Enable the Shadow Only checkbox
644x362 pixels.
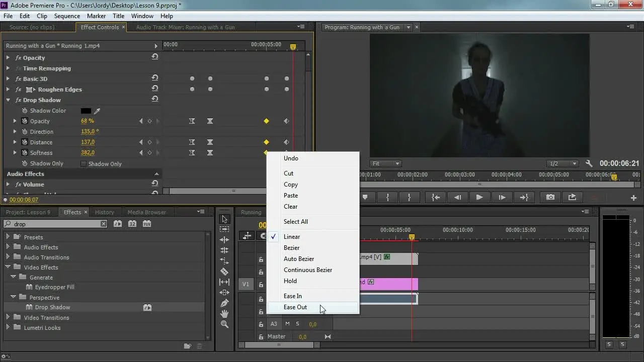(84, 164)
